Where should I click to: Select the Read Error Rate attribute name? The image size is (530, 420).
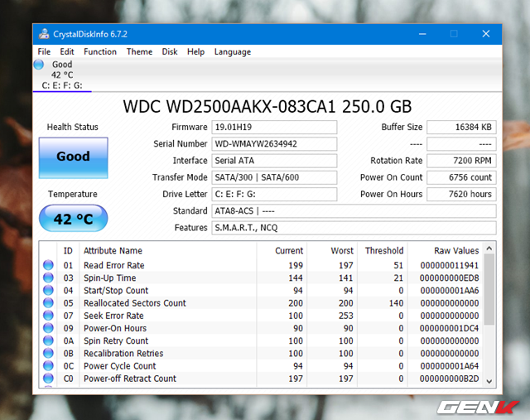(x=114, y=265)
